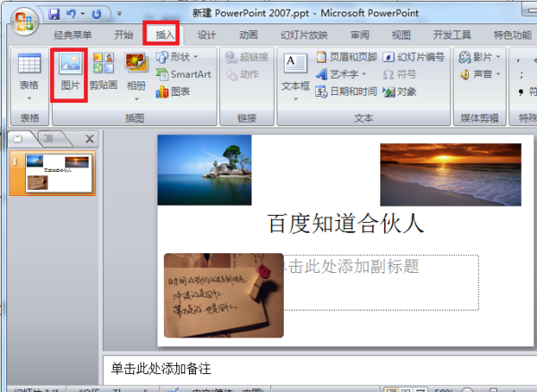Switch to the 视图 tab
537x392 pixels.
point(401,35)
